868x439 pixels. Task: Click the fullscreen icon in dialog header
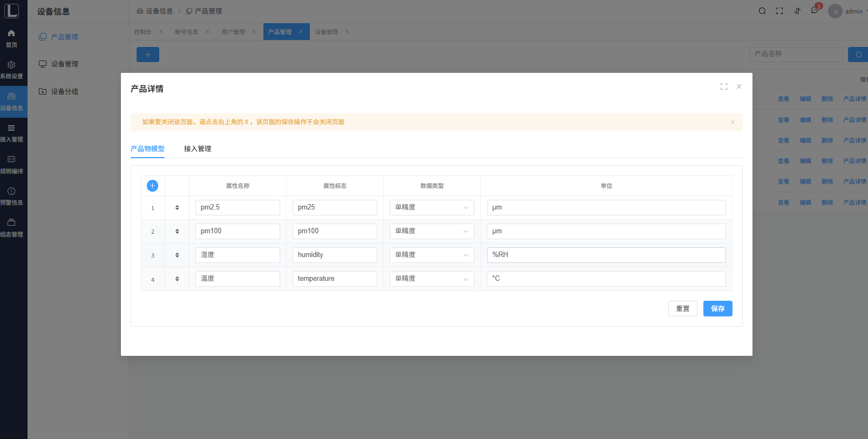click(724, 86)
